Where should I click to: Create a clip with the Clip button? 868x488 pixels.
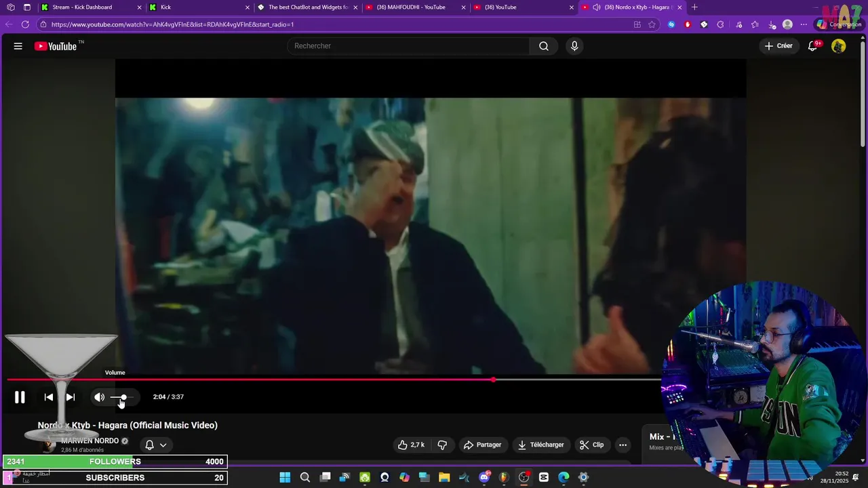(x=591, y=445)
